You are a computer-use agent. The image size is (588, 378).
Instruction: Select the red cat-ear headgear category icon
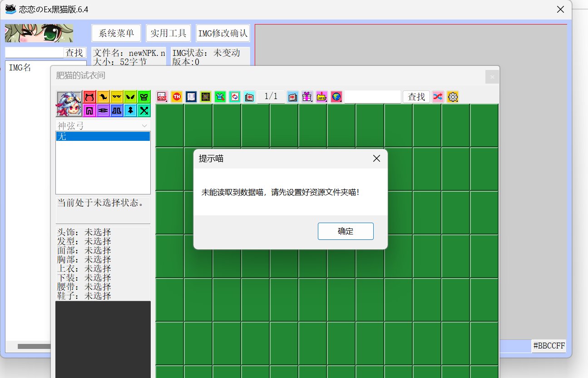pyautogui.click(x=89, y=97)
